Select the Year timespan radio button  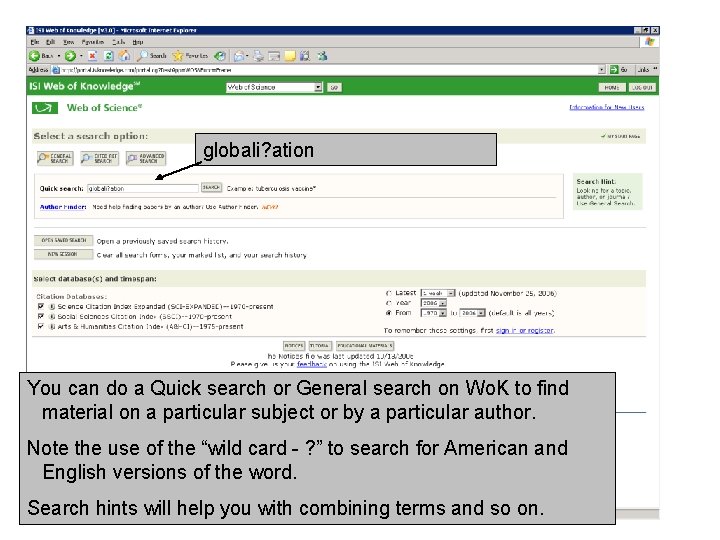tap(388, 303)
